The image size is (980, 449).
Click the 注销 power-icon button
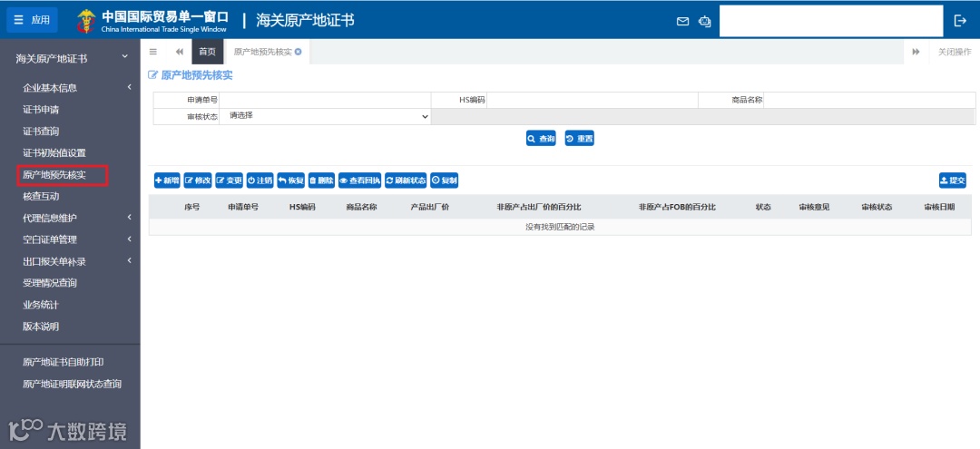pos(260,181)
